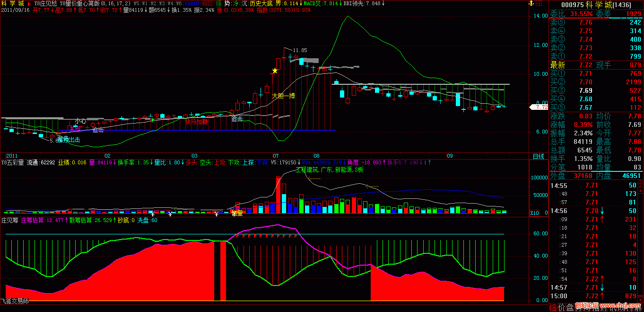
Task: Select the 买② order row with volume 2199
Action: pyautogui.click(x=596, y=82)
